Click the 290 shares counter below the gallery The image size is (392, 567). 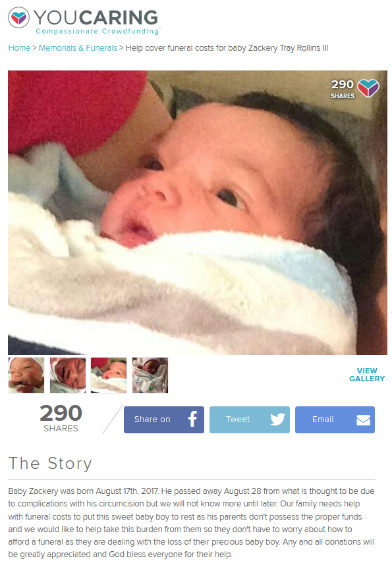coord(61,418)
